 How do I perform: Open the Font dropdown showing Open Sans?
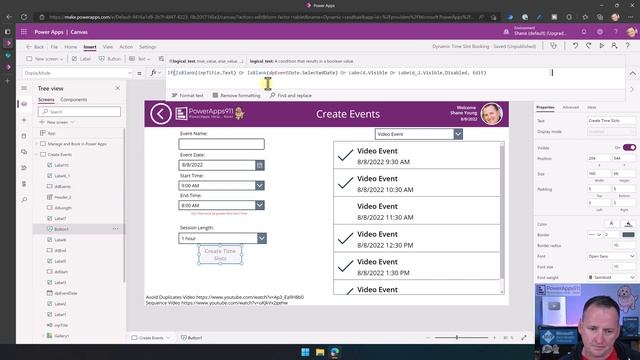pyautogui.click(x=611, y=256)
